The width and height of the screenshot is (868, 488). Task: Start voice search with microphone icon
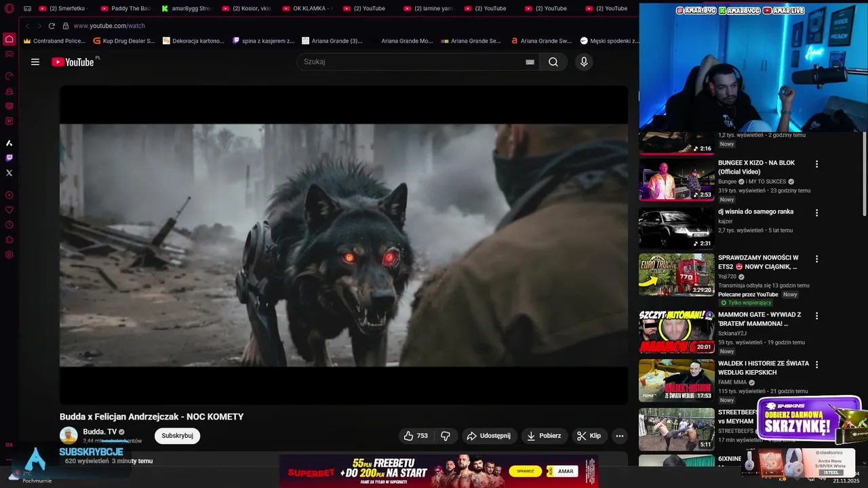tap(584, 62)
